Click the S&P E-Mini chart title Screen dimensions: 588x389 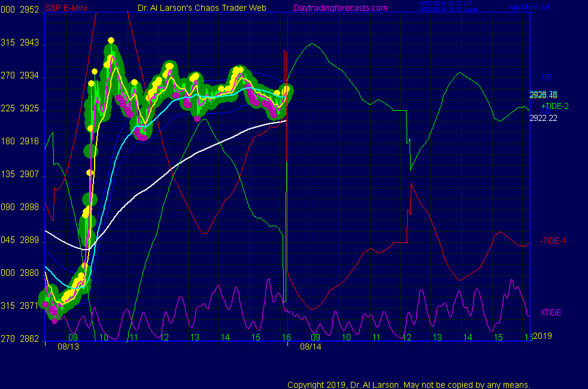pyautogui.click(x=66, y=8)
